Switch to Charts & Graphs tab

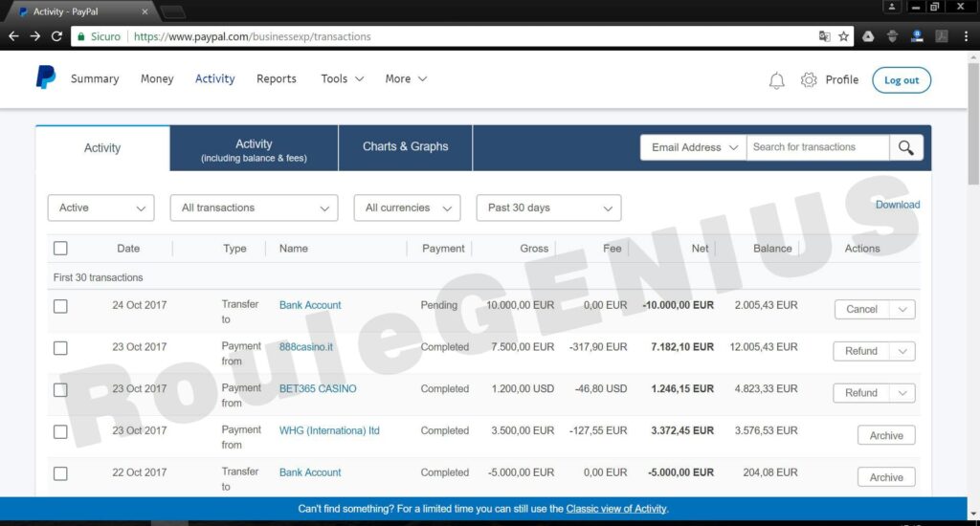coord(405,147)
